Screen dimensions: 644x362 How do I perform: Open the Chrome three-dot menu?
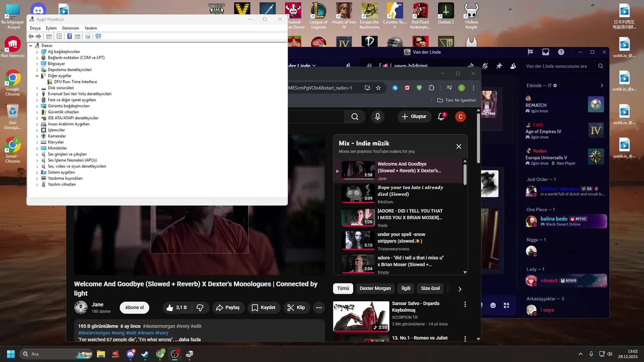point(473,87)
